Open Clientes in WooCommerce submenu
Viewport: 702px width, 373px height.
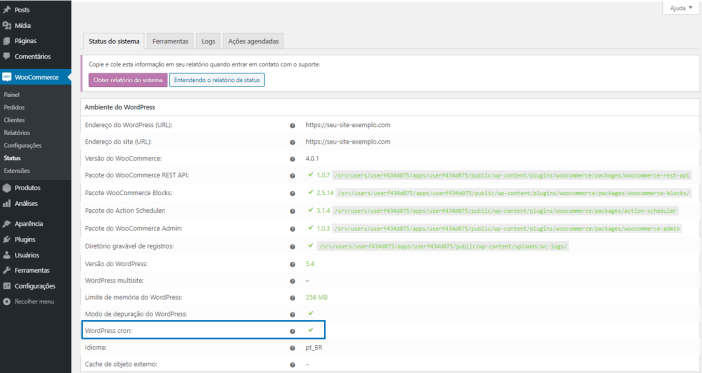[x=14, y=120]
